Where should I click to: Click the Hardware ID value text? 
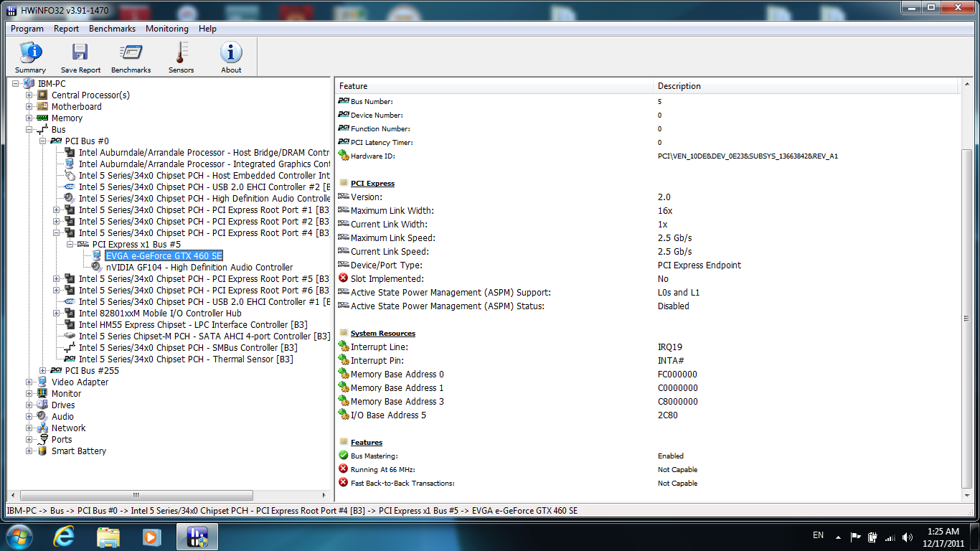point(748,156)
